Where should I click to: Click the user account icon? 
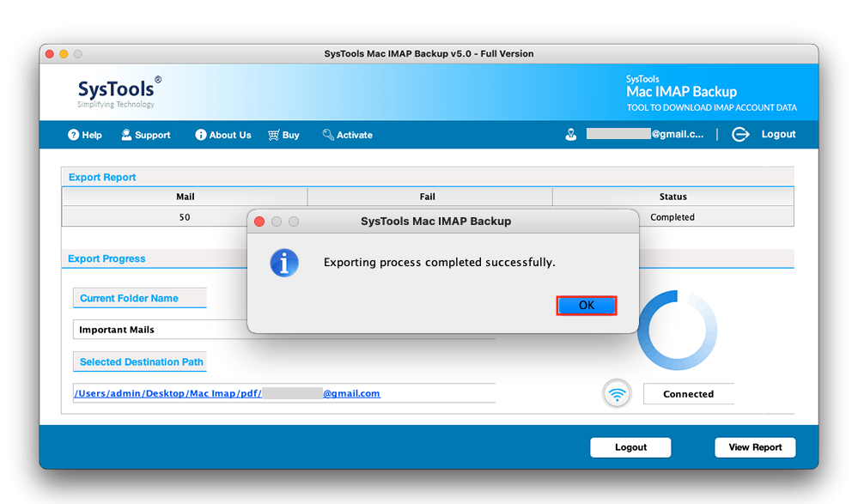pos(571,135)
